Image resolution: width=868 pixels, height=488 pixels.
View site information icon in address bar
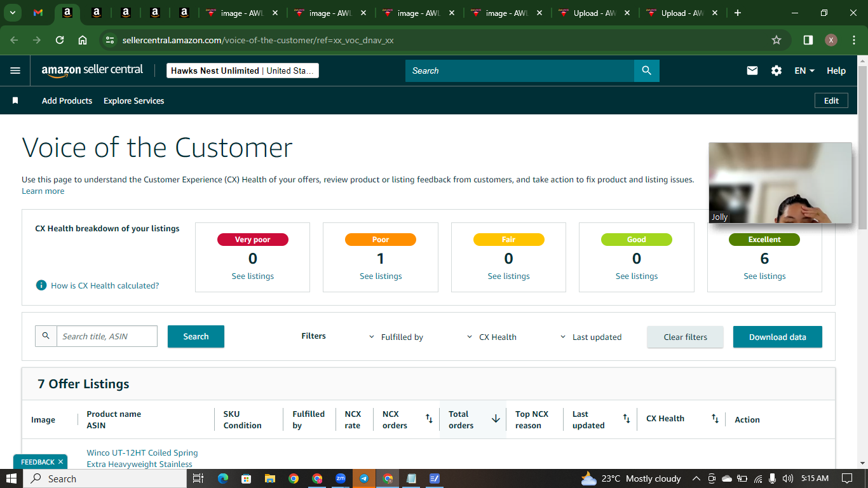coord(111,40)
